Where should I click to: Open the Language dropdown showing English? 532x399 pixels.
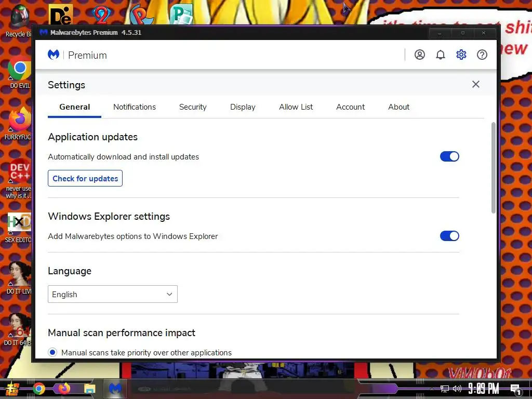[x=112, y=294]
